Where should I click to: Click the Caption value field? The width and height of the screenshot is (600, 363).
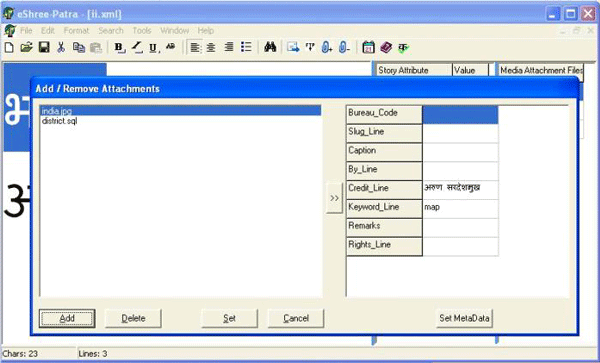click(460, 152)
